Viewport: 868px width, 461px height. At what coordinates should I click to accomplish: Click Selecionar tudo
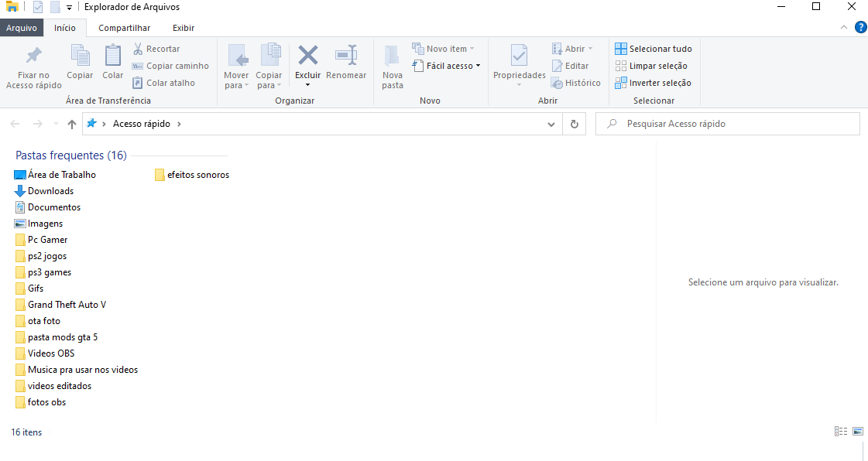pyautogui.click(x=654, y=49)
